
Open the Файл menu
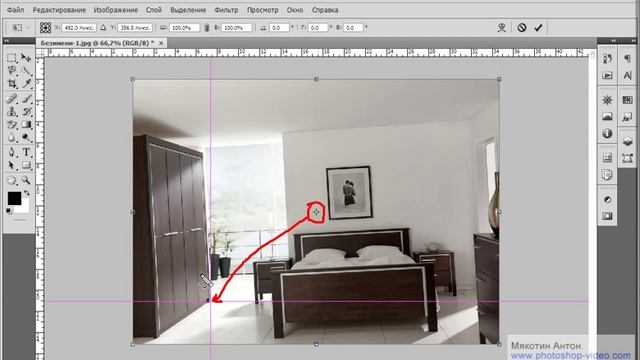pyautogui.click(x=15, y=10)
